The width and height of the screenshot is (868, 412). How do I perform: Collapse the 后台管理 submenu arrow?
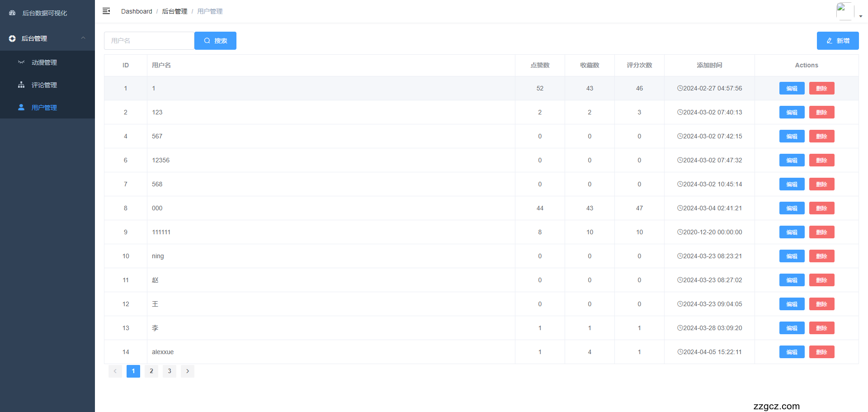(83, 38)
